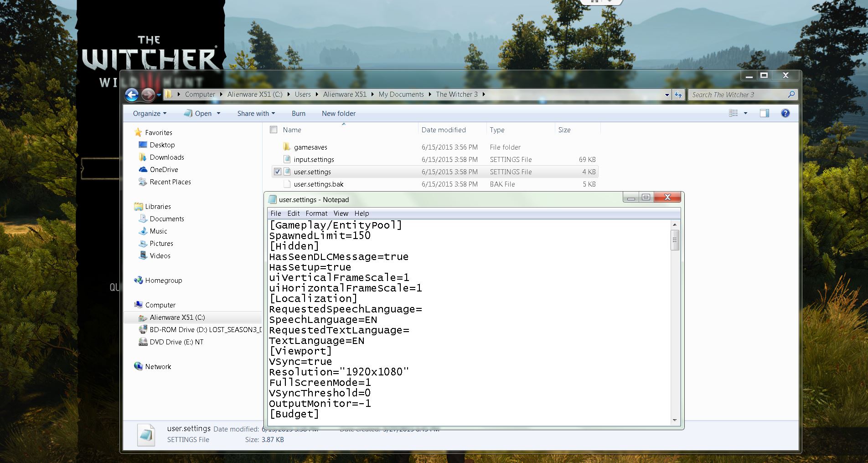The image size is (868, 463).
Task: Select DVD Drive (E:) NT
Action: click(x=176, y=342)
